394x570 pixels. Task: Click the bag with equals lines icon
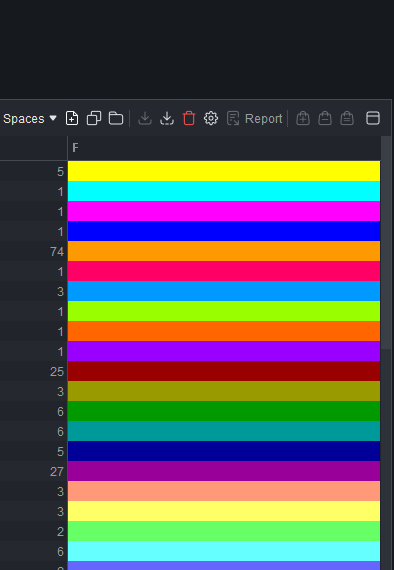(347, 119)
